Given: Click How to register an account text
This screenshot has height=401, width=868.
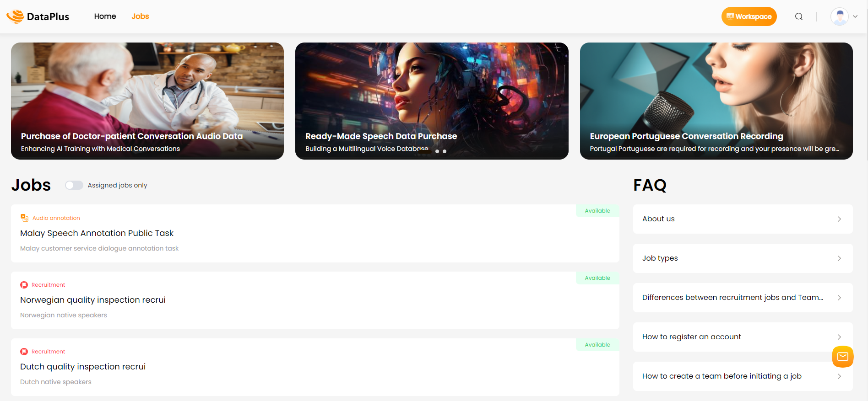Looking at the screenshot, I should pos(691,337).
